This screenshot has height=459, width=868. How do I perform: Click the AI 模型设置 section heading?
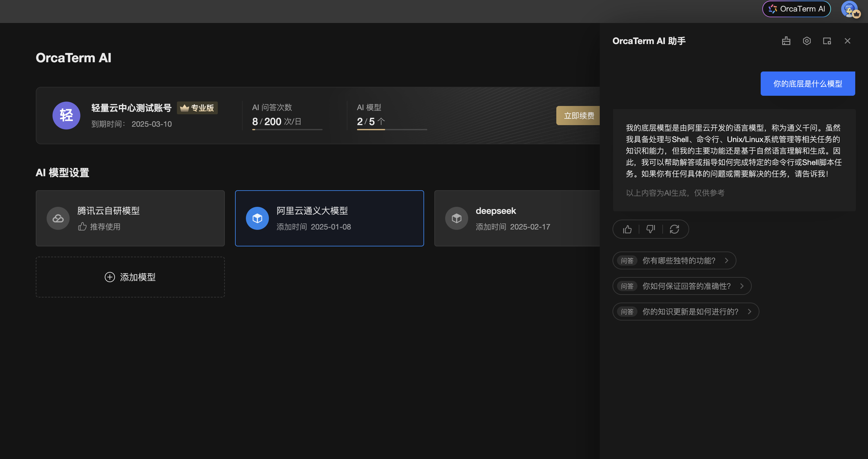(x=62, y=172)
